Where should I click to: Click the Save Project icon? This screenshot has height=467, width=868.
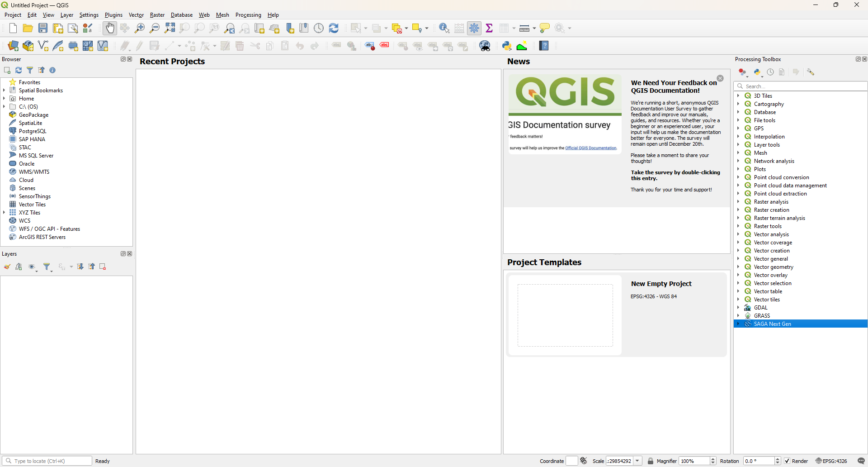coord(43,28)
